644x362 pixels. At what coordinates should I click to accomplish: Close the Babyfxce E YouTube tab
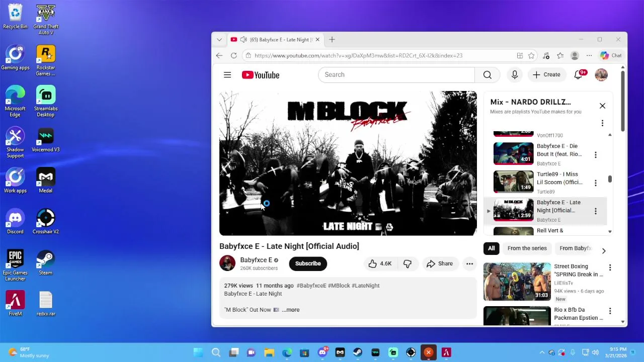[317, 40]
